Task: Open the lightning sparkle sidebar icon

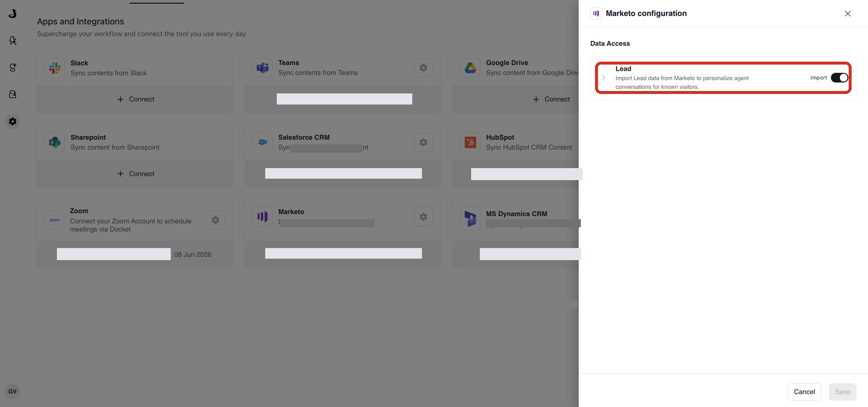Action: tap(13, 40)
